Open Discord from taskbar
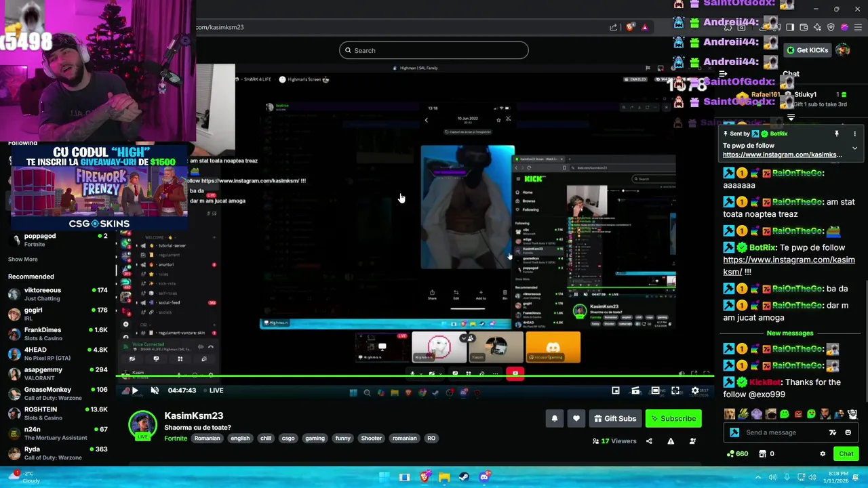Screen dimensions: 868x488 point(484,477)
